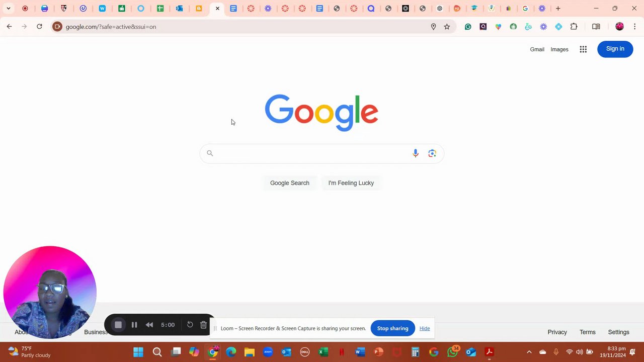Open File Explorer from the taskbar
The height and width of the screenshot is (362, 644).
(250, 352)
